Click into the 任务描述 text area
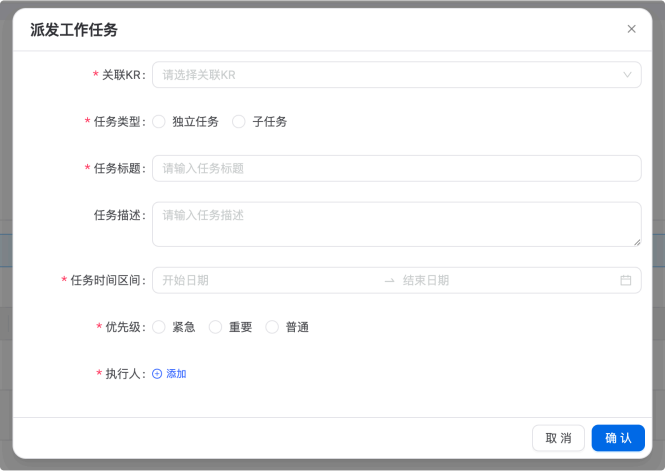Image resolution: width=665 pixels, height=471 pixels. click(396, 224)
